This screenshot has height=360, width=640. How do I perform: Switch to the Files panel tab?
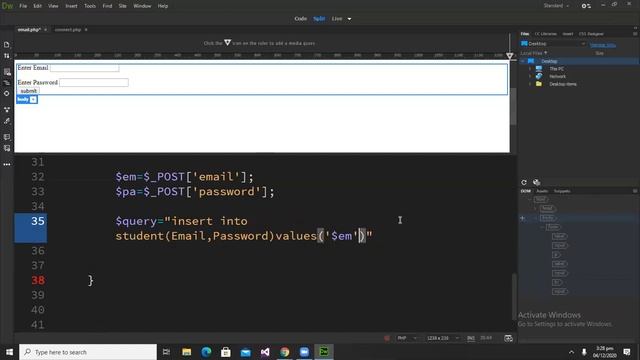tap(525, 34)
